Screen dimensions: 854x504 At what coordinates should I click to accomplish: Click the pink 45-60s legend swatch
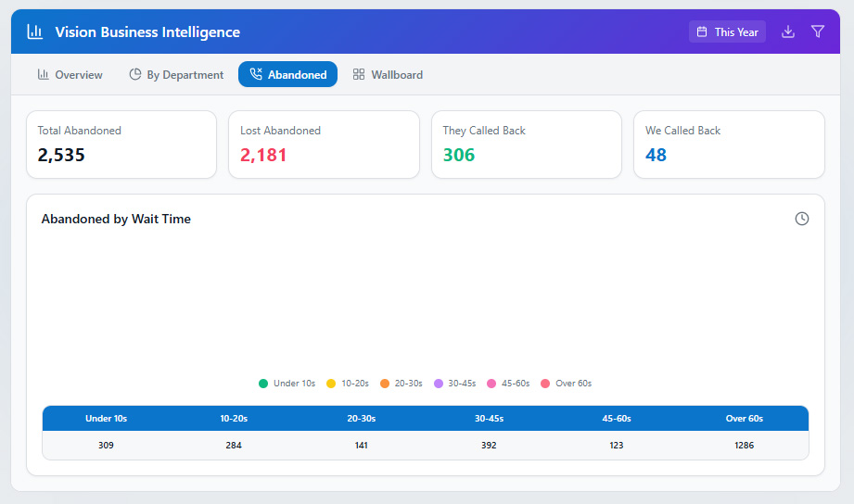[492, 384]
